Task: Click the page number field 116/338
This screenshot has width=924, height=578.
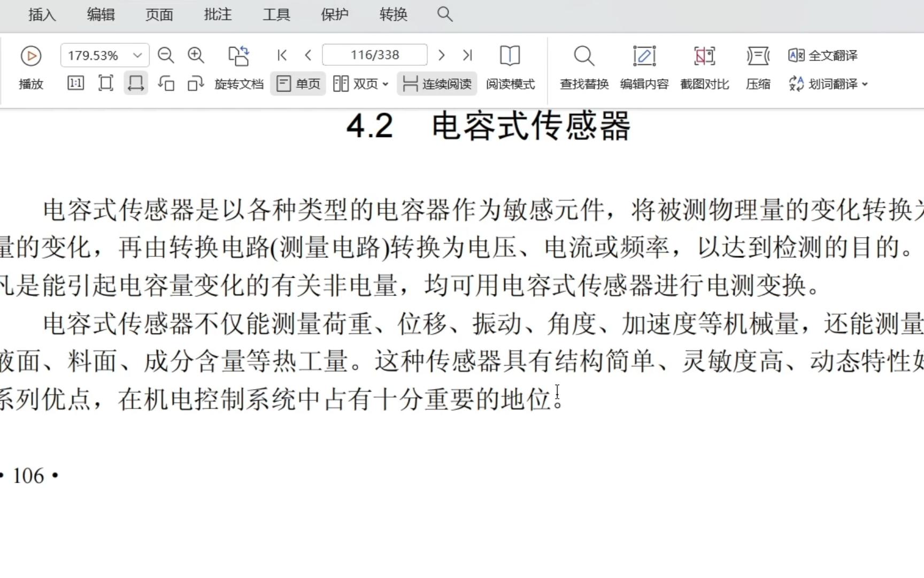Action: (375, 55)
